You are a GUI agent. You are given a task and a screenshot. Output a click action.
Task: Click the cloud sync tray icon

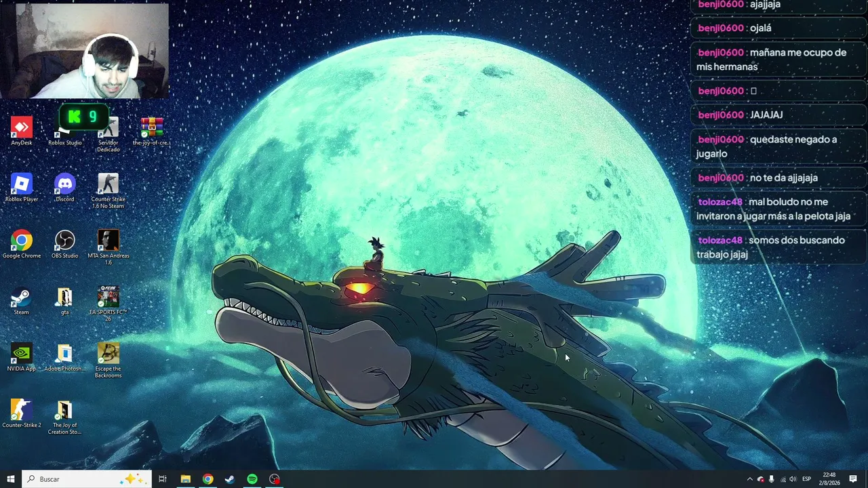coord(760,479)
